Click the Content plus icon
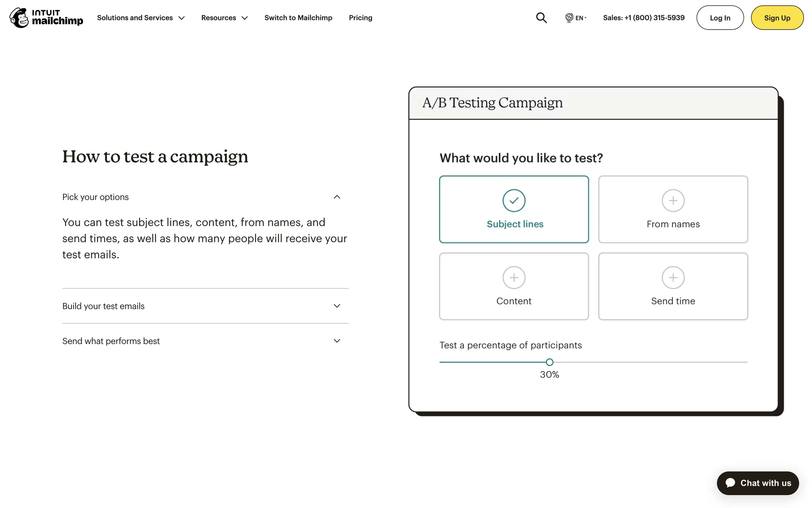This screenshot has height=508, width=812. (x=514, y=278)
